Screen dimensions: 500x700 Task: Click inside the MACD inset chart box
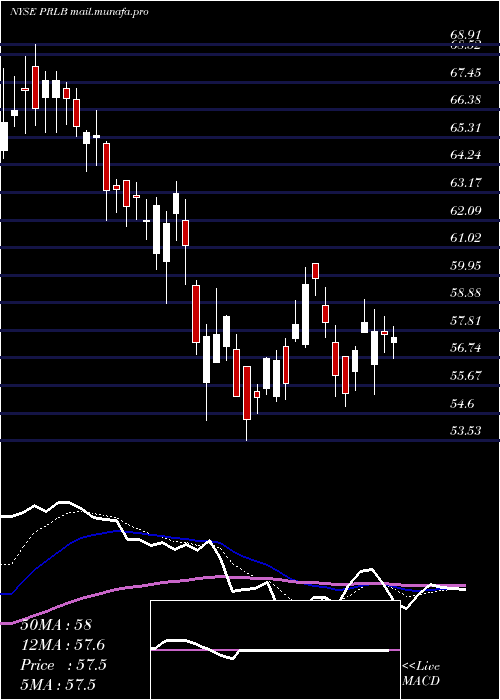(275, 650)
